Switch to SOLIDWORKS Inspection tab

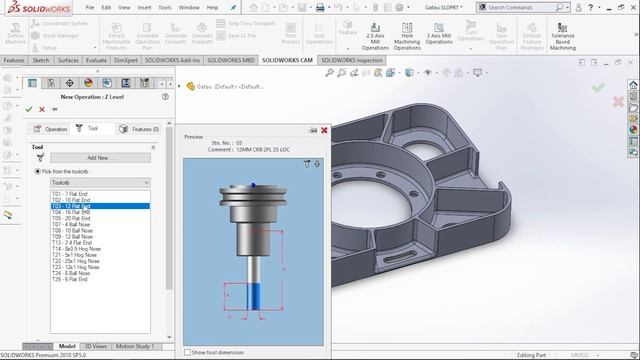pyautogui.click(x=352, y=60)
